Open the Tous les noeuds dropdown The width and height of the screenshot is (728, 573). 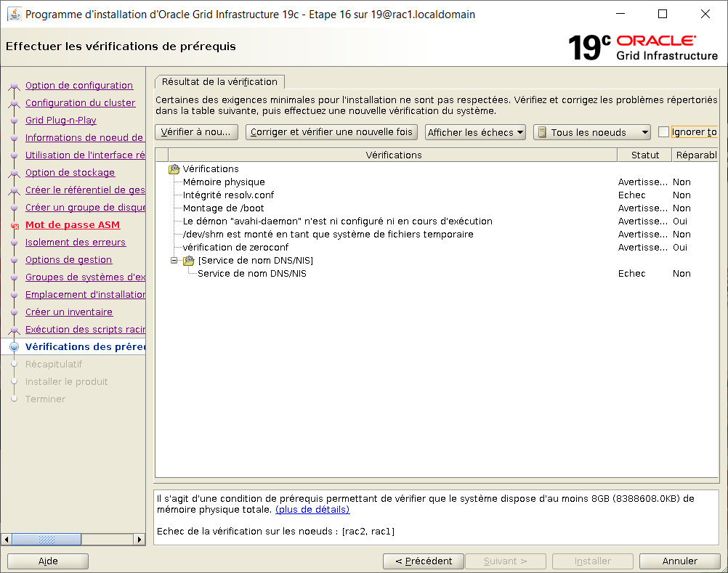pos(592,132)
